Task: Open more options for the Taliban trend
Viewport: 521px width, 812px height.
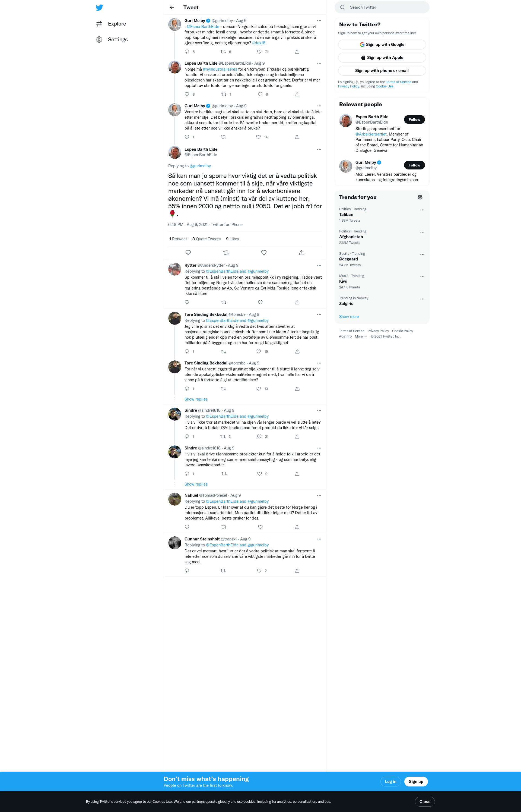Action: point(422,210)
